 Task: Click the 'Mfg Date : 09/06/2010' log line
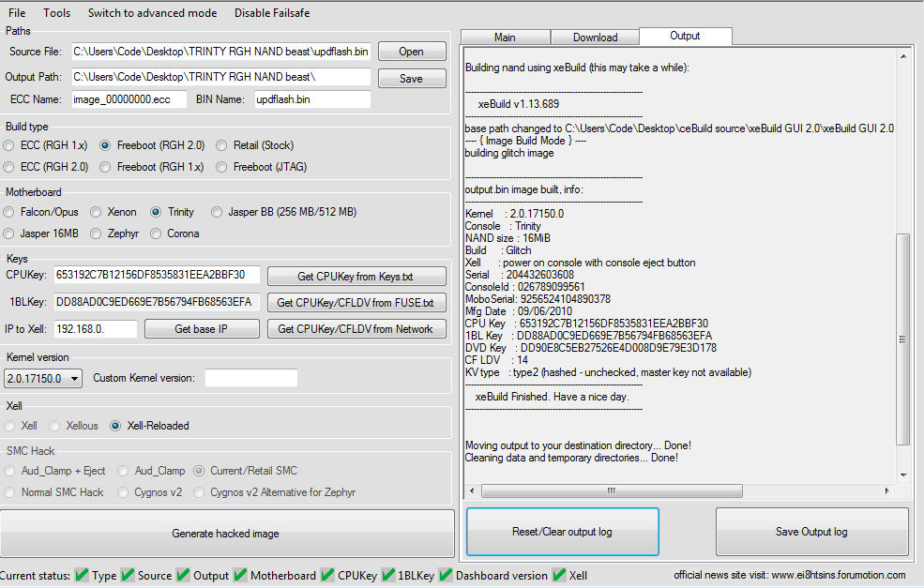518,311
